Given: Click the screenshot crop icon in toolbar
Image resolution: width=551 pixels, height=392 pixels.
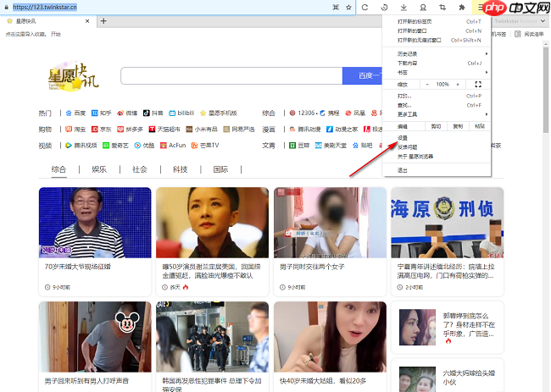Looking at the screenshot, I should 442,7.
